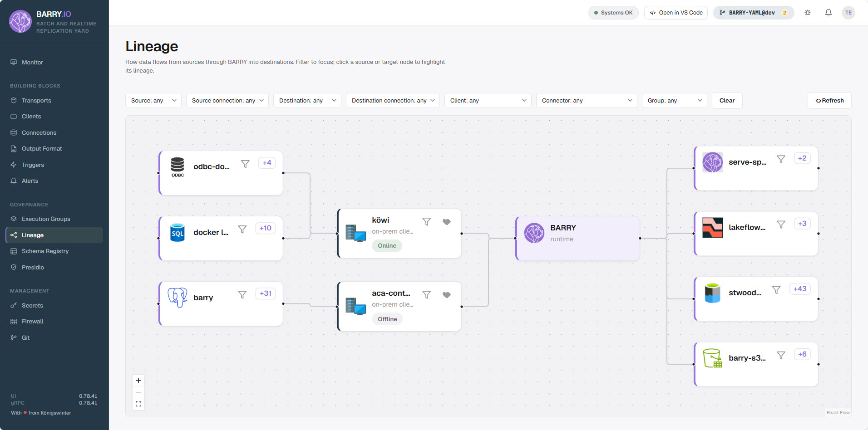
Task: Expand the +2 badge on serve-sp... node
Action: pos(802,158)
